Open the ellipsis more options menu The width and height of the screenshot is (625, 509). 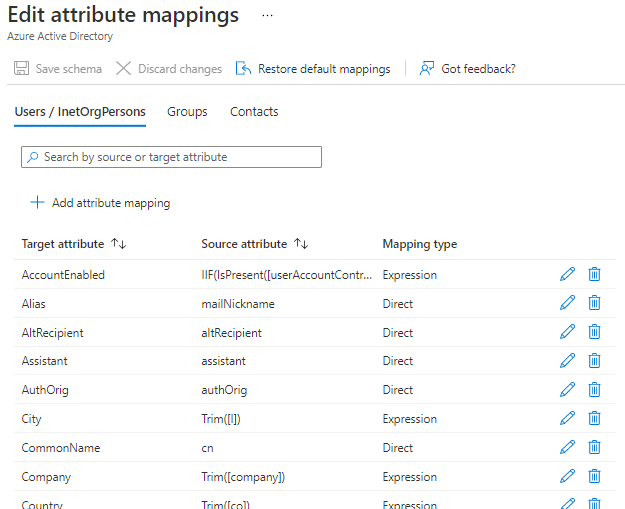(266, 16)
